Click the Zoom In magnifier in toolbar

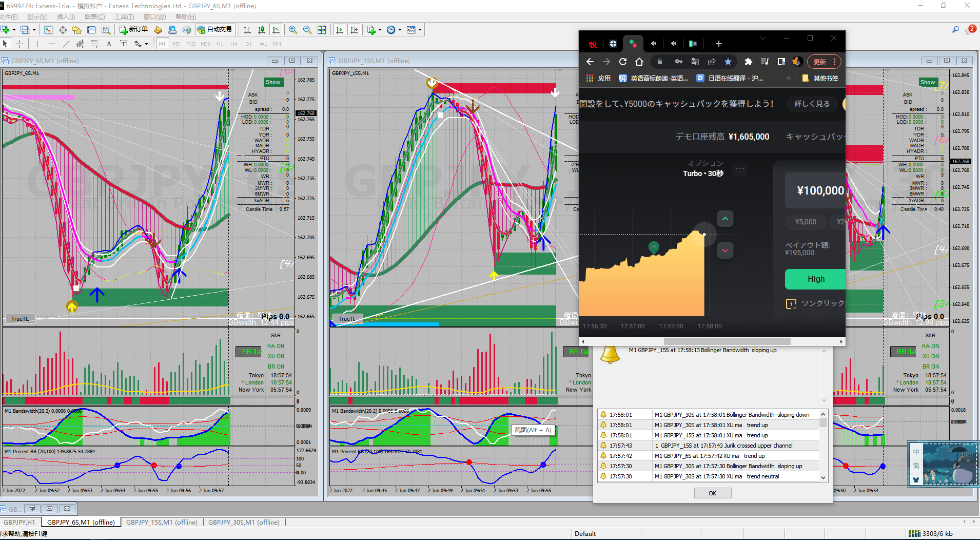292,30
